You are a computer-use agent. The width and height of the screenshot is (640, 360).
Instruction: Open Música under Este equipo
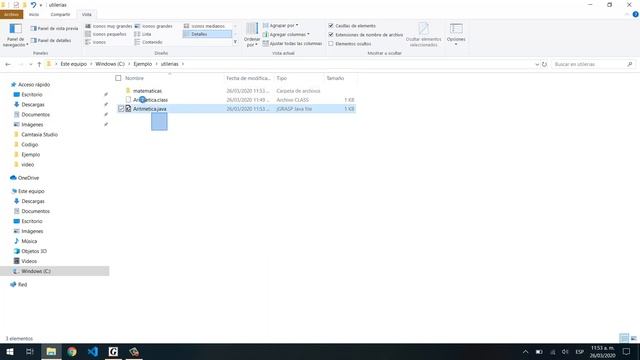coord(29,241)
